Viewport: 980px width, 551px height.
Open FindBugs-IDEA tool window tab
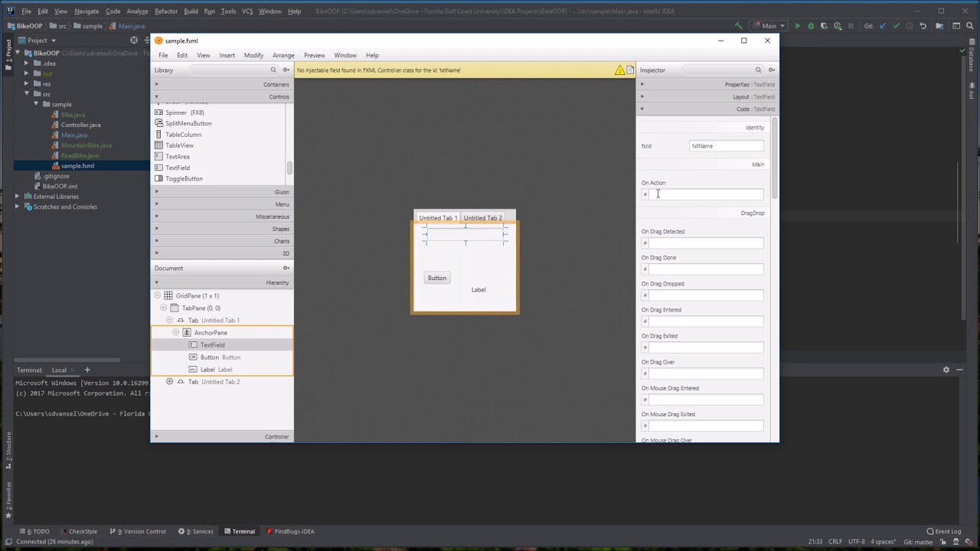tap(291, 531)
